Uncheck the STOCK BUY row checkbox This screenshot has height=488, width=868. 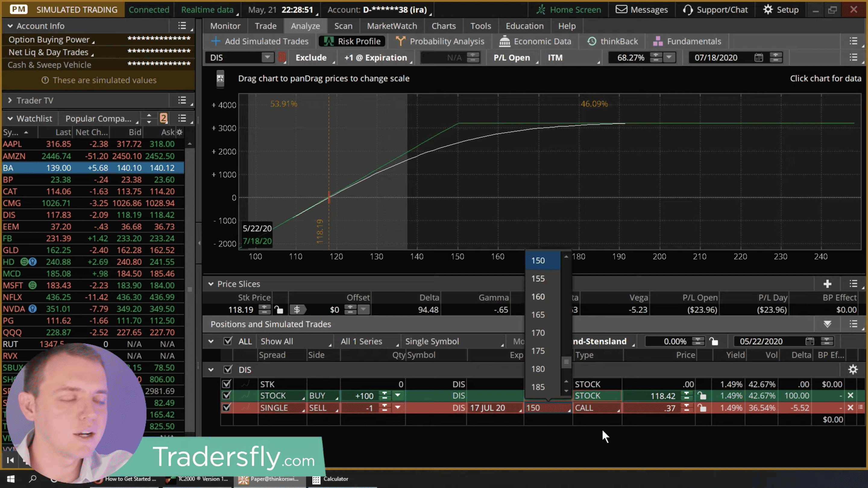226,396
